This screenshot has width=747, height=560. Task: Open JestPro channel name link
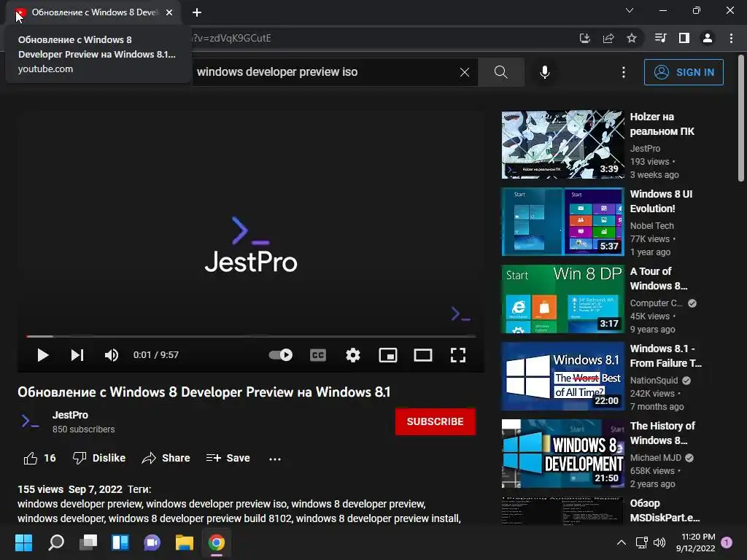[70, 415]
